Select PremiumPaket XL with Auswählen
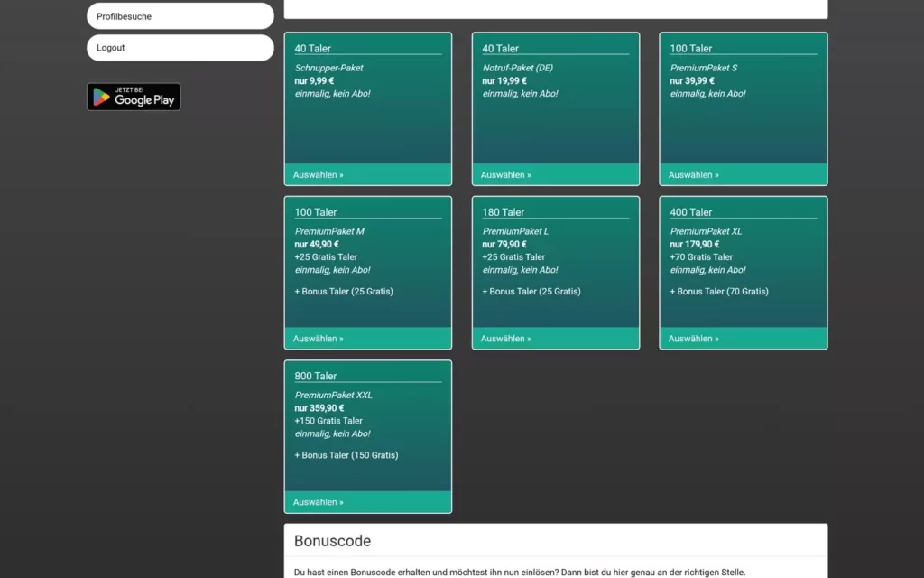The height and width of the screenshot is (578, 924). point(693,338)
